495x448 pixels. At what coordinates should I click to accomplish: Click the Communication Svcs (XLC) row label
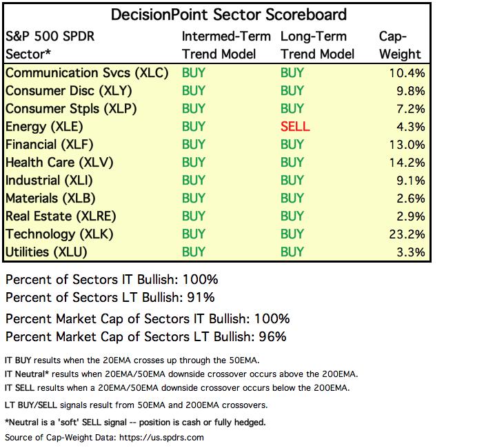pyautogui.click(x=87, y=72)
